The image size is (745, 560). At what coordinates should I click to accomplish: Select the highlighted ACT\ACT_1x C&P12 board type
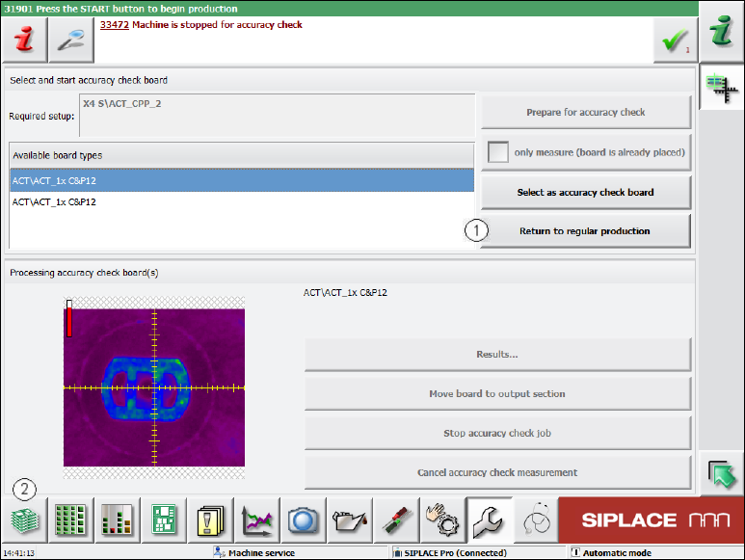241,180
